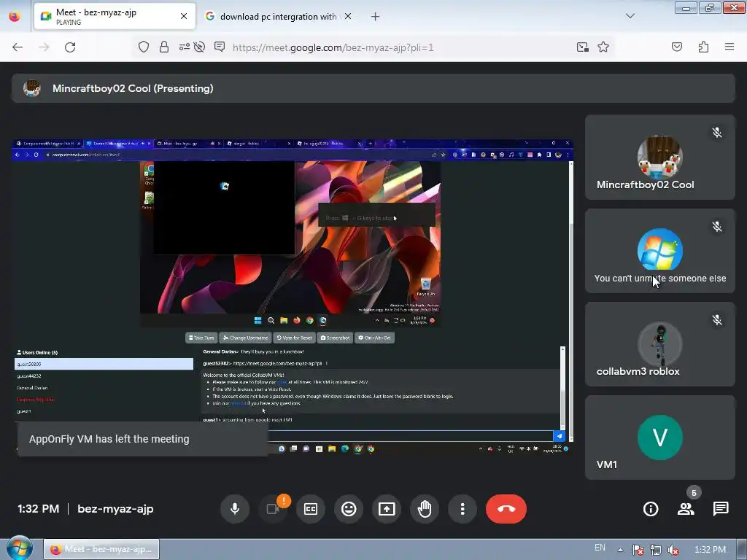This screenshot has height=560, width=747.
Task: Toggle the microphone in the Meet controls
Action: point(235,509)
